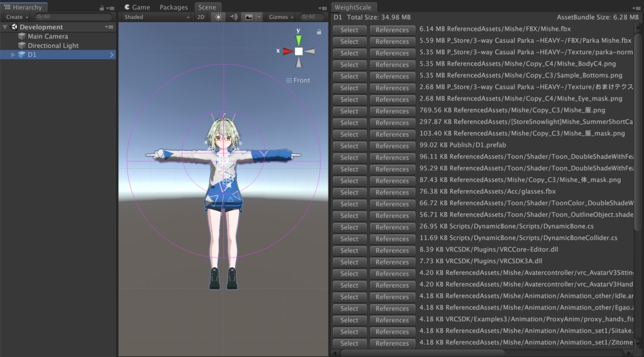644x357 pixels.
Task: Open the Shaded draw mode dropdown
Action: pos(157,17)
